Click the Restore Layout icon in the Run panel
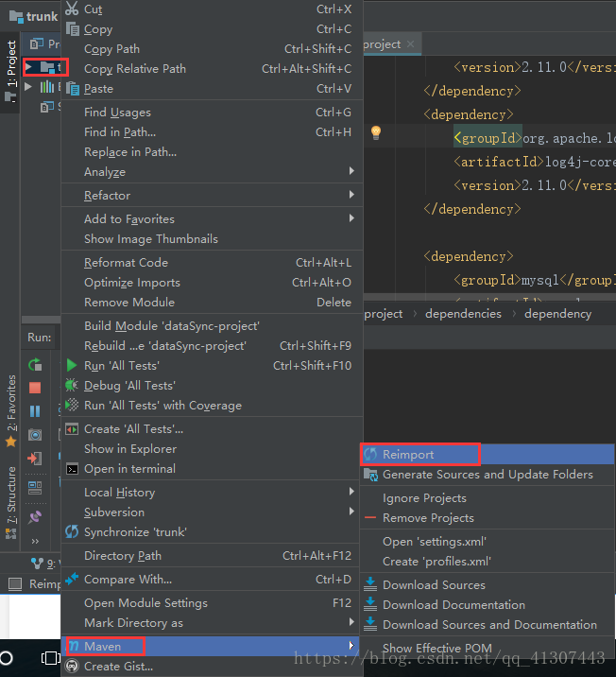Image resolution: width=616 pixels, height=677 pixels. tap(35, 488)
